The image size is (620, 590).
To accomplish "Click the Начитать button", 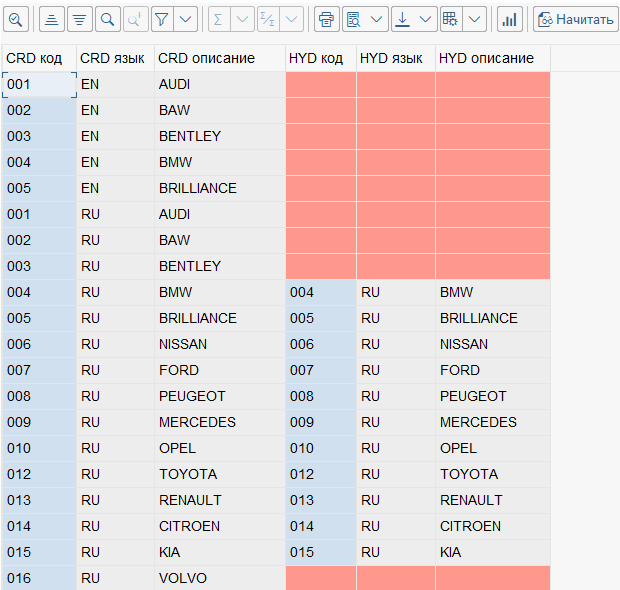I will tap(575, 19).
